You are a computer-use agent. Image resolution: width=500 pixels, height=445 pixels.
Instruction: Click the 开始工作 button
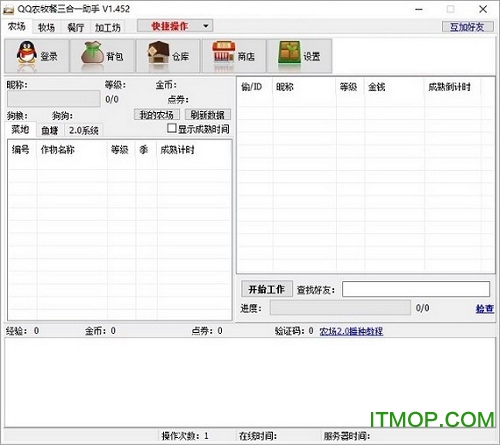point(267,289)
